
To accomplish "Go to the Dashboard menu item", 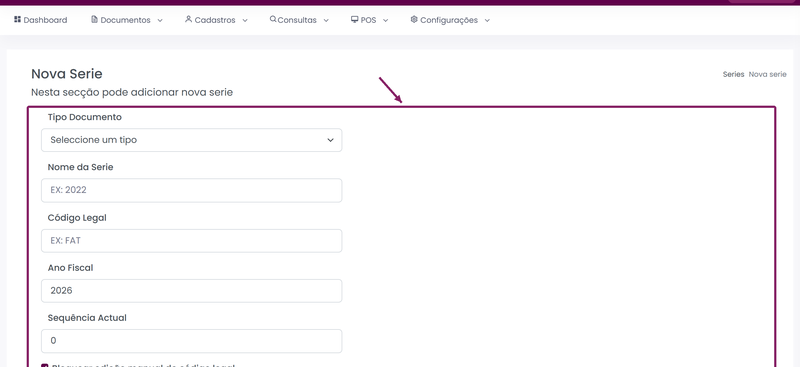I will coord(45,20).
